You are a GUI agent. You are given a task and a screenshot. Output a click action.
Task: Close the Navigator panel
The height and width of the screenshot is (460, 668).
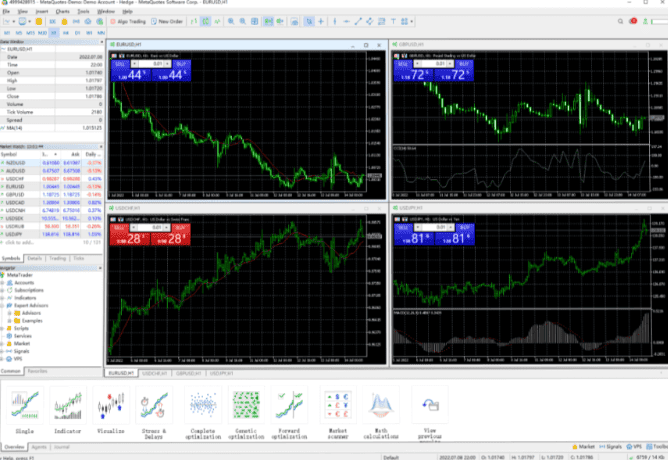click(x=101, y=268)
